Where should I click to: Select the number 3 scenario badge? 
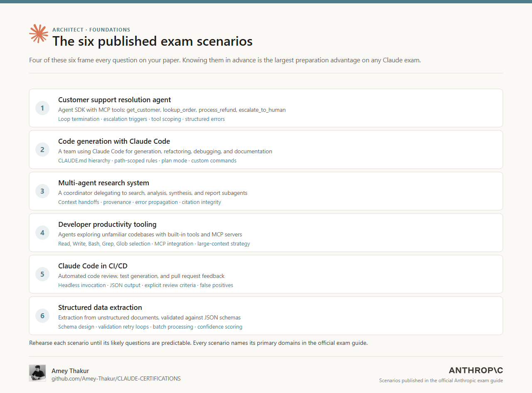[42, 192]
